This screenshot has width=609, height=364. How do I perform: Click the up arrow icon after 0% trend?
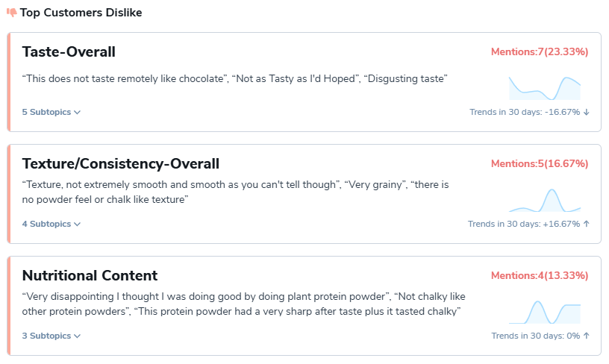pos(587,336)
